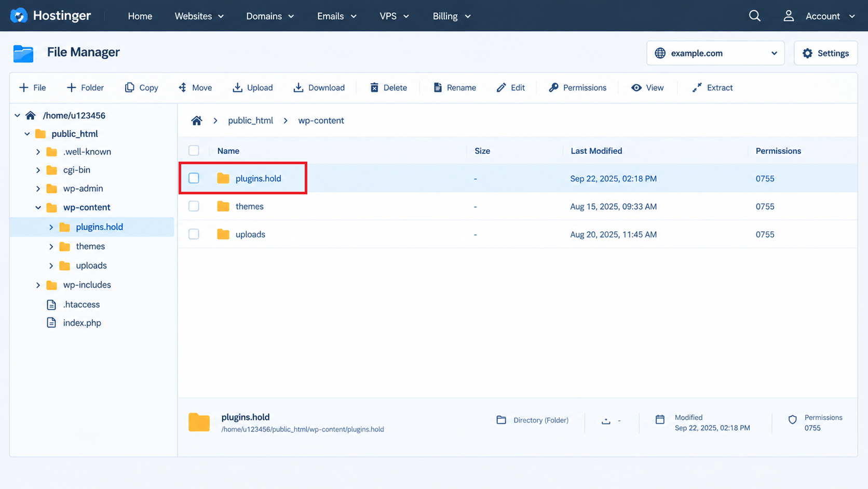Open the themes folder in file list
Image resolution: width=868 pixels, height=489 pixels.
pos(250,206)
